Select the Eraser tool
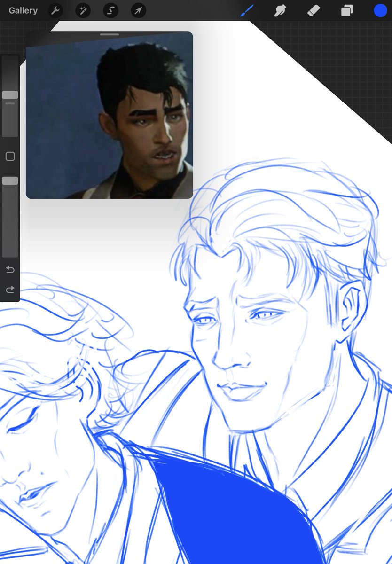Viewport: 392px width, 564px height. tap(314, 10)
